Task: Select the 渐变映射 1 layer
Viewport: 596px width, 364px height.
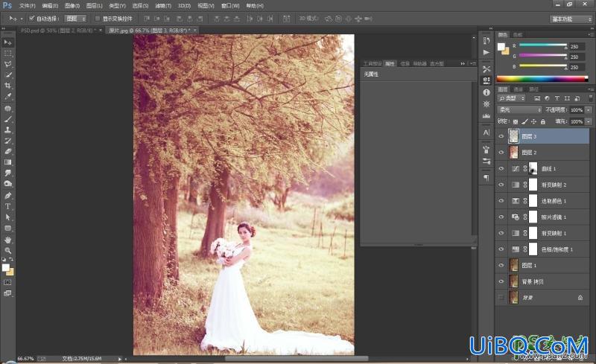Action: pyautogui.click(x=542, y=233)
